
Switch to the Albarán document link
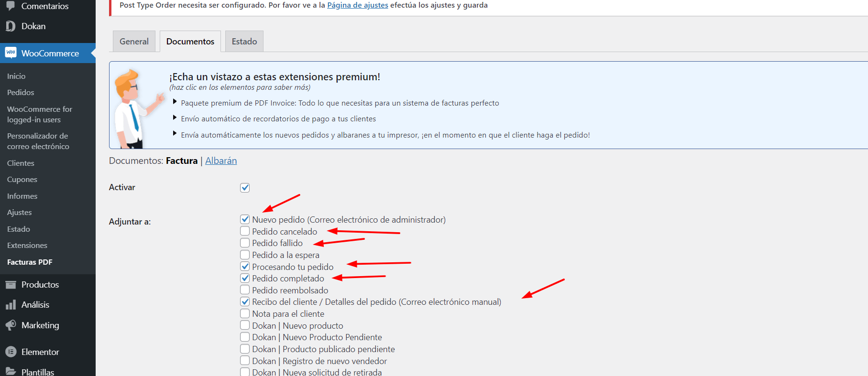coord(221,161)
